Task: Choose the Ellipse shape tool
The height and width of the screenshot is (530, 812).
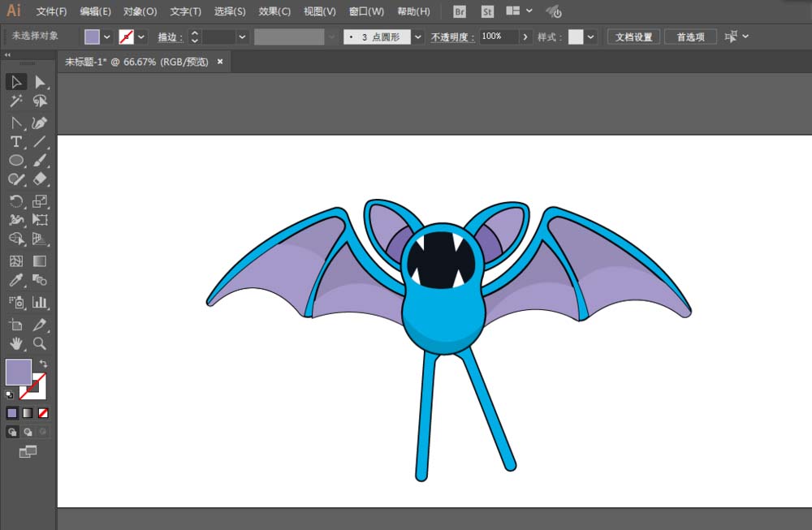Action: (x=16, y=160)
